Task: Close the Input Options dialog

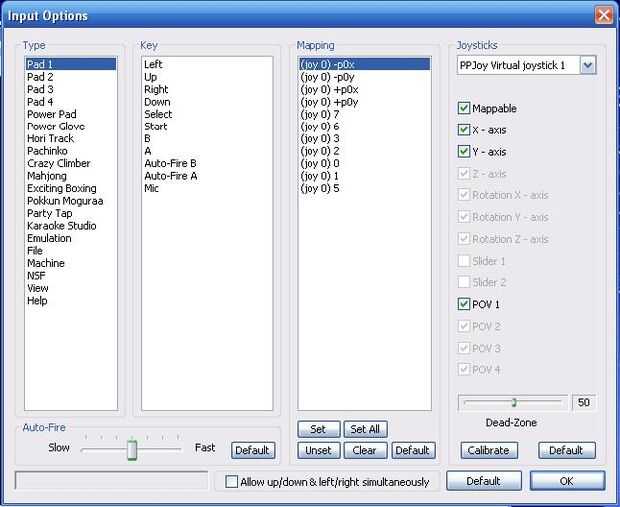Action: click(x=604, y=15)
